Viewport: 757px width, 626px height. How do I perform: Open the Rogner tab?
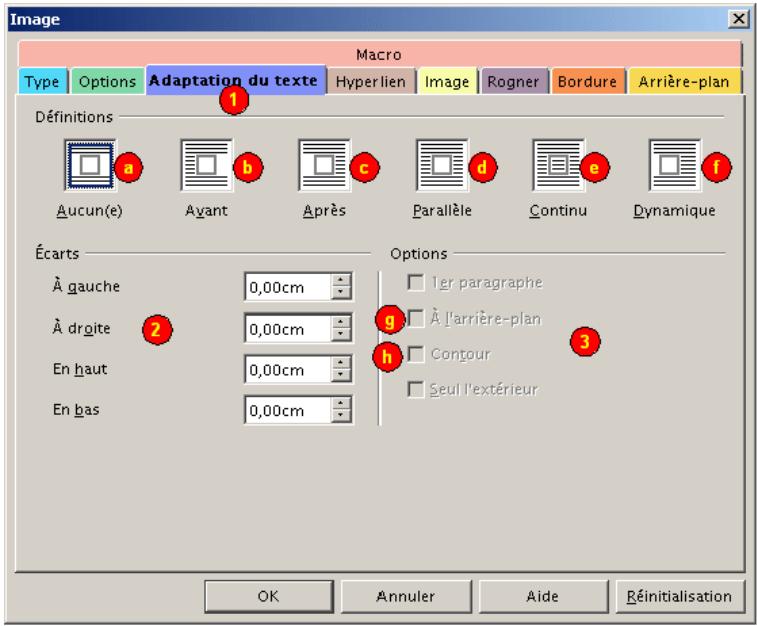[514, 82]
